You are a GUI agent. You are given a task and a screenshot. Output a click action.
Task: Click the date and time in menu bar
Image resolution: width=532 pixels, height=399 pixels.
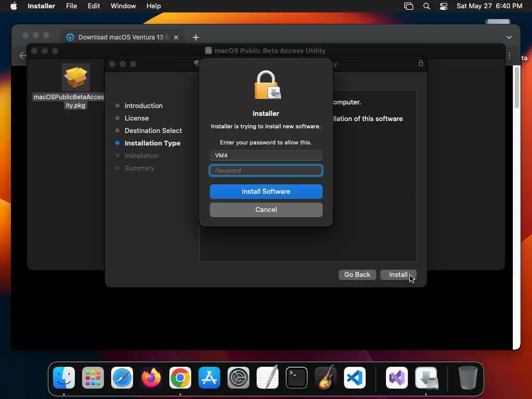pos(489,6)
